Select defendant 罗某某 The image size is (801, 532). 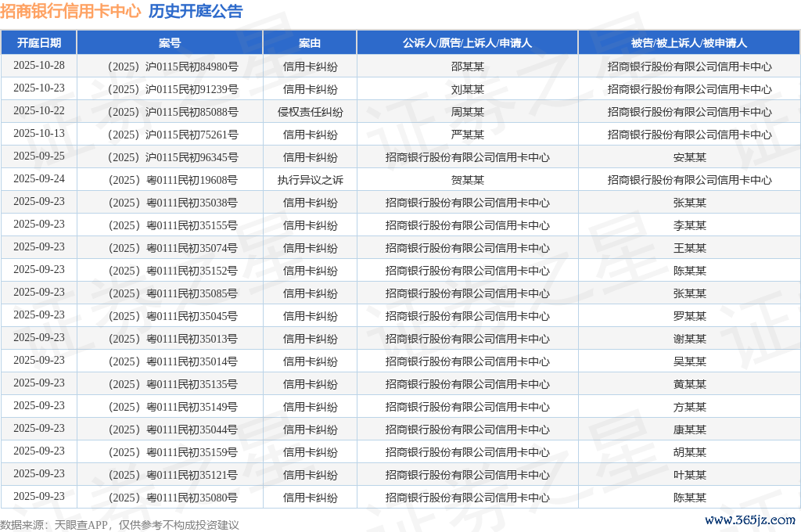click(x=689, y=316)
